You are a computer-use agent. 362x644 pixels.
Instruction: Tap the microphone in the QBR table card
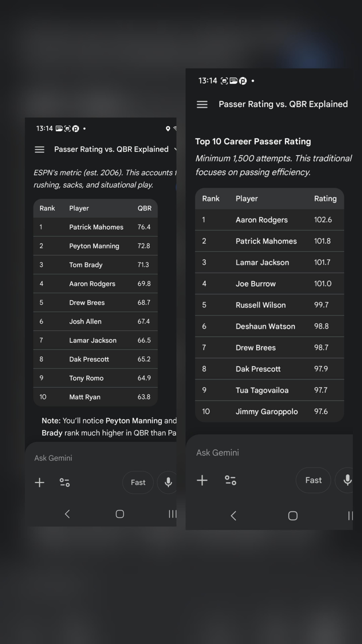(168, 482)
